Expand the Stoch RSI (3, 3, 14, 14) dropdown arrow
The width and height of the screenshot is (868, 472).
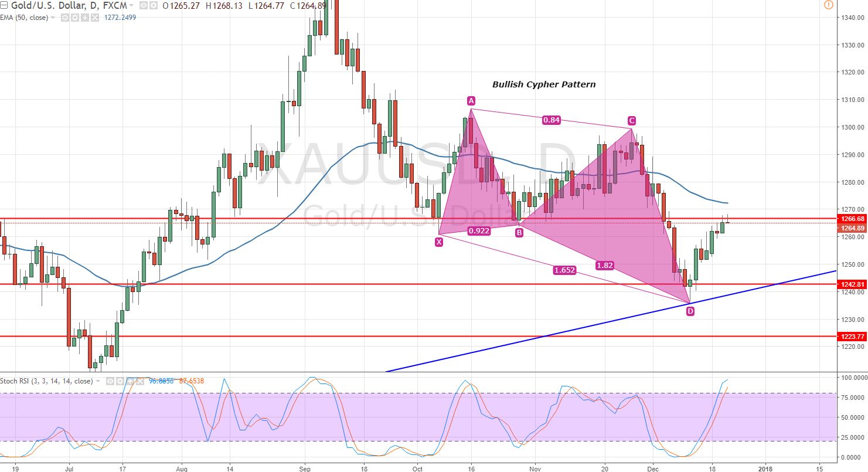pyautogui.click(x=97, y=381)
